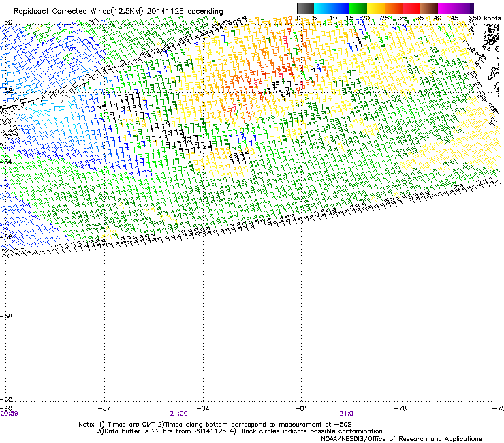Select the yellow 20-25 knots legend swatch
504x443 pixels.
[x=376, y=8]
